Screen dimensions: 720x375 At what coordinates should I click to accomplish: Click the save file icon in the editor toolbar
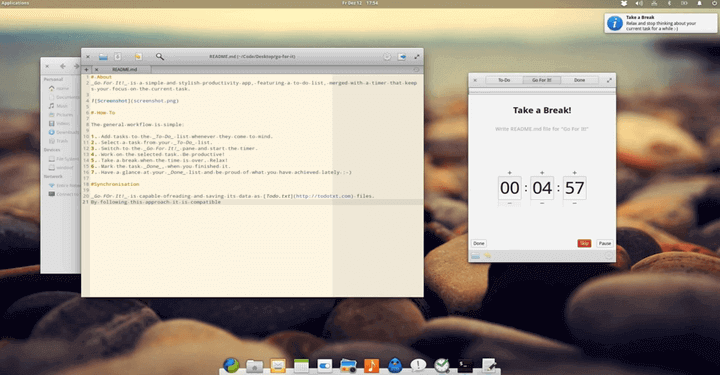tap(118, 57)
